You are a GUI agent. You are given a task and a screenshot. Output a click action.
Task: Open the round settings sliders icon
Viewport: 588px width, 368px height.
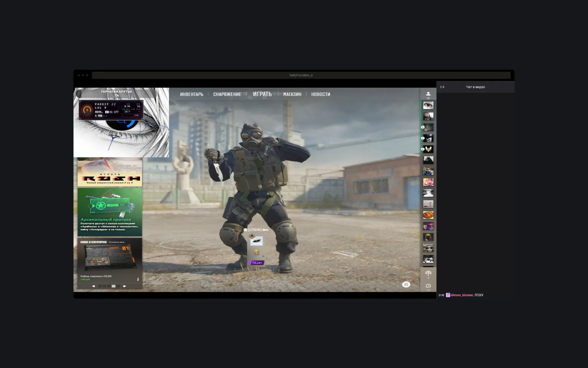tap(406, 285)
